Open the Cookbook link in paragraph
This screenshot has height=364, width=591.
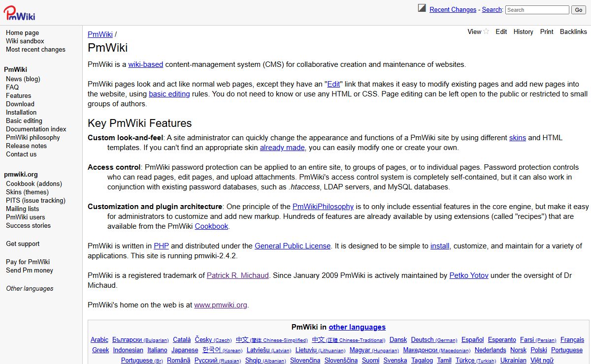[x=211, y=226]
